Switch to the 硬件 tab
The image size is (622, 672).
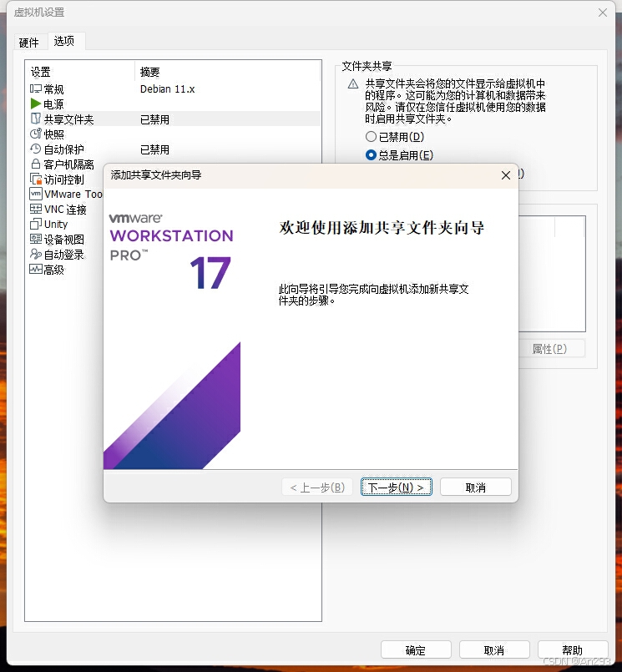[29, 42]
